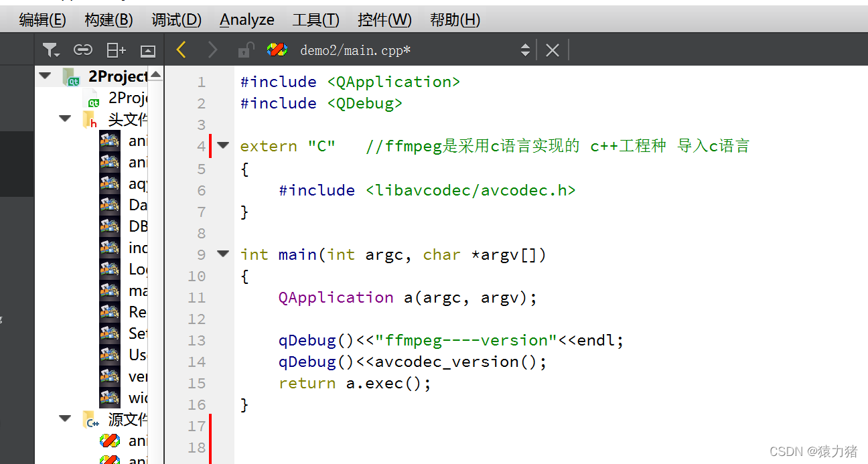Fold the extern "C" block at line 4
Image resolution: width=868 pixels, height=464 pixels.
223,145
